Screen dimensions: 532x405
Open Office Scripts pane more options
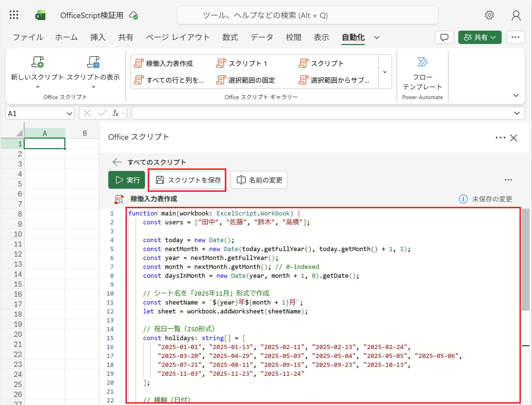click(500, 138)
